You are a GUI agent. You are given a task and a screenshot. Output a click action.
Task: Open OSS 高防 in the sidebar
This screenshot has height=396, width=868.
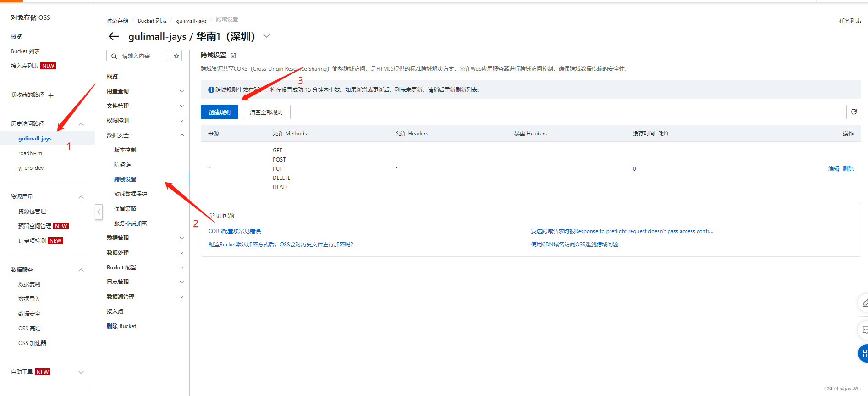[x=29, y=329]
